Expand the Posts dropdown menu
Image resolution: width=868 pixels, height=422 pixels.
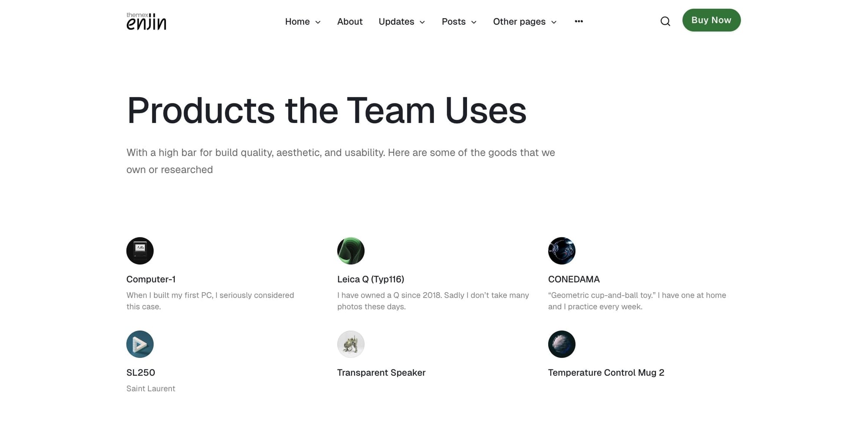pyautogui.click(x=473, y=22)
